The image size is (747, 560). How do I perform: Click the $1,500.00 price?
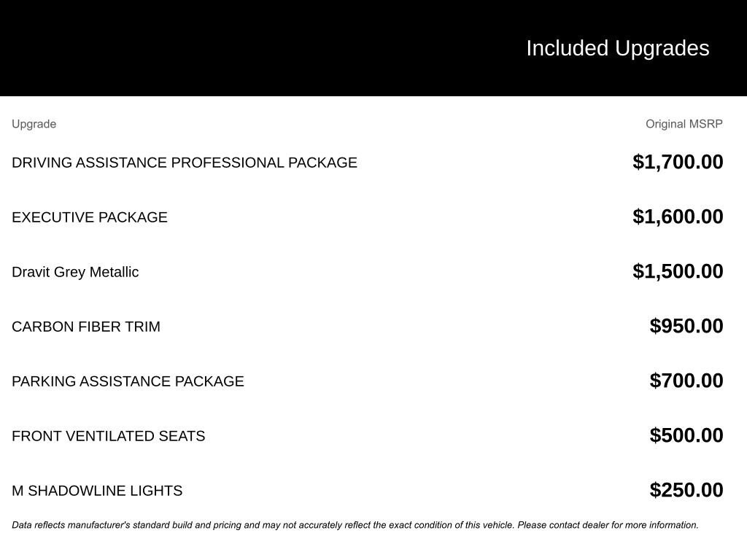(x=678, y=271)
